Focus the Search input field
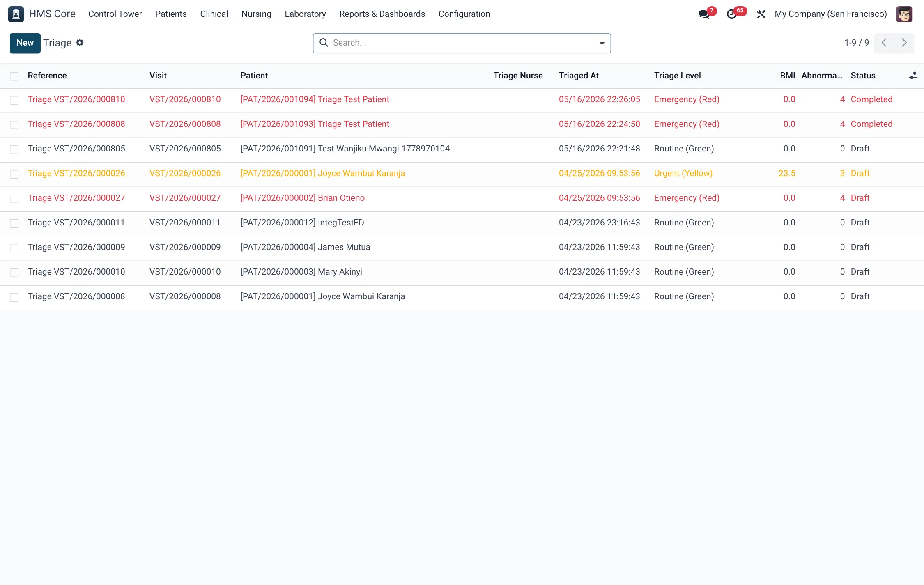Image resolution: width=924 pixels, height=585 pixels. click(460, 43)
